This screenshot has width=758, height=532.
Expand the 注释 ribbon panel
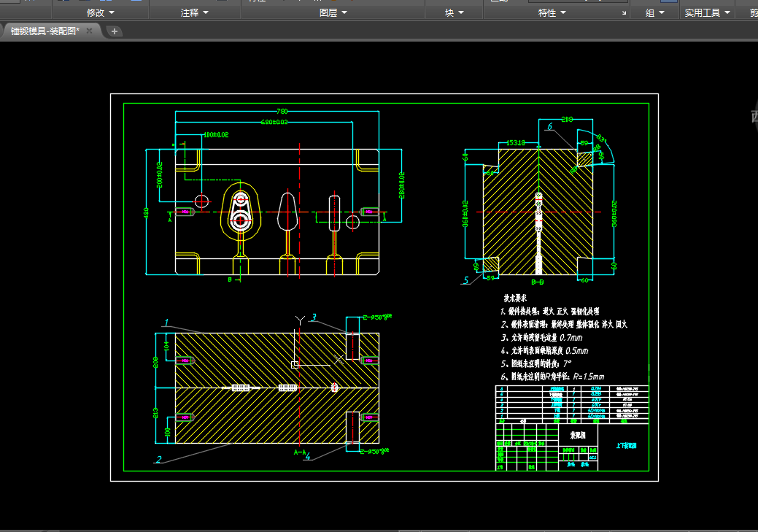tap(194, 12)
